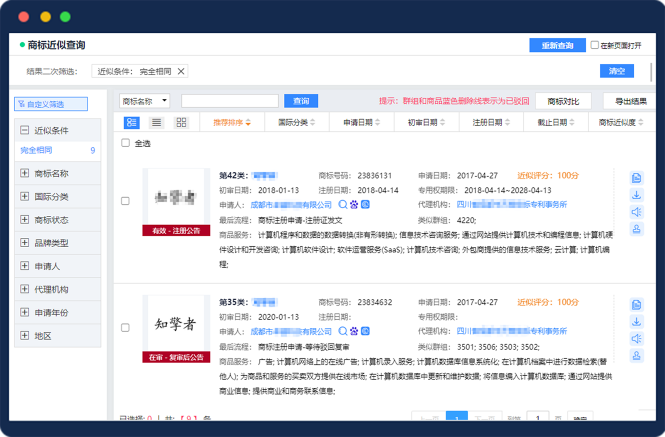Image resolution: width=665 pixels, height=437 pixels.
Task: Open the 商标名称 search type dropdown
Action: (x=144, y=101)
